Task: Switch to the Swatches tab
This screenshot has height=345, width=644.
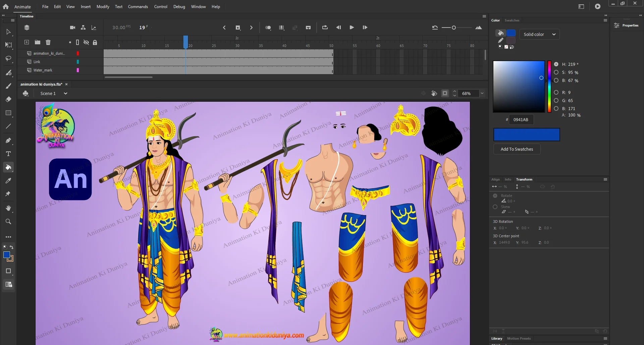Action: click(512, 20)
